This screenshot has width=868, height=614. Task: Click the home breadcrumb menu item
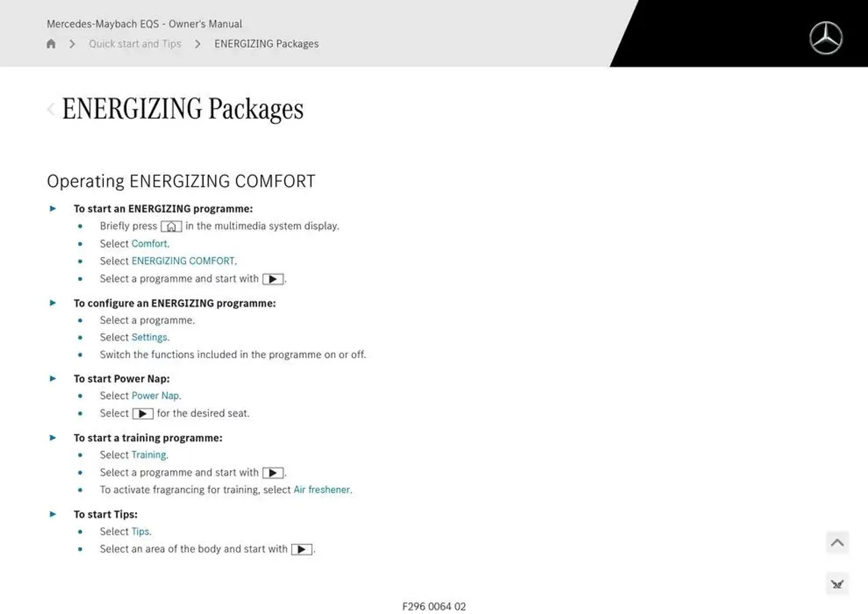(x=52, y=44)
